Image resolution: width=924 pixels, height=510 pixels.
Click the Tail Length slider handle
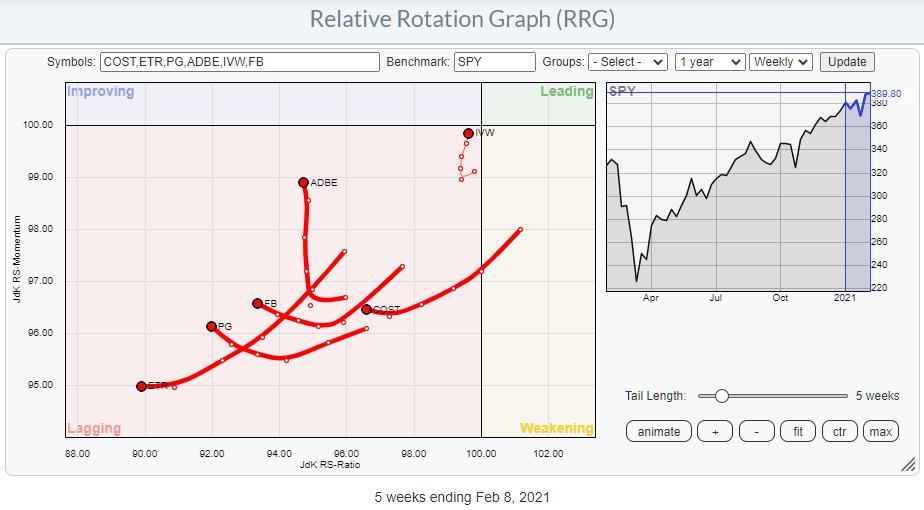click(721, 396)
